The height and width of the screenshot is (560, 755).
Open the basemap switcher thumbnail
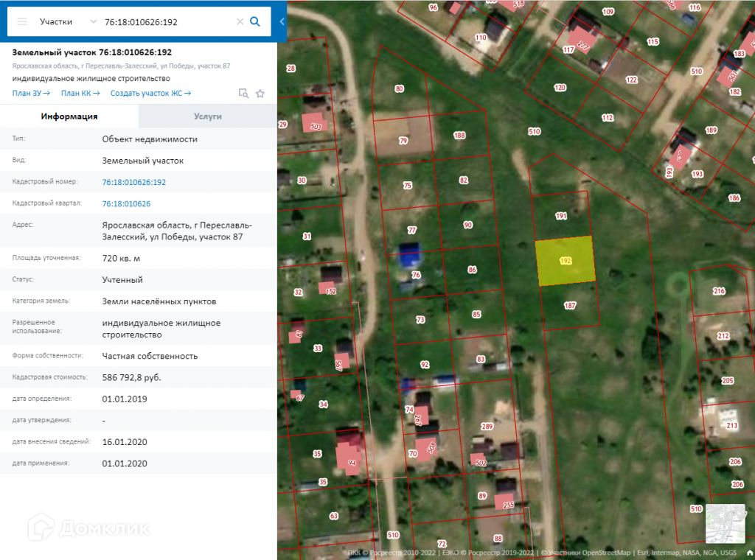coord(726,523)
